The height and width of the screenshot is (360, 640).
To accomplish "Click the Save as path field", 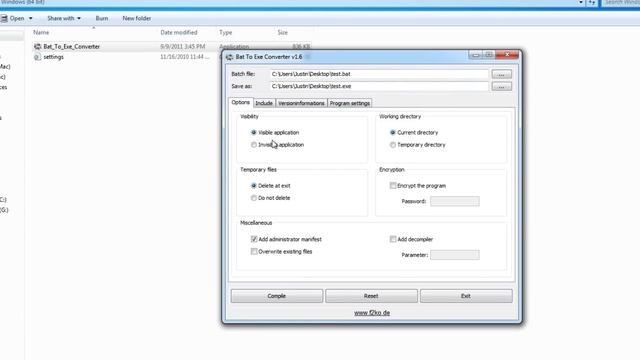I will coord(379,86).
